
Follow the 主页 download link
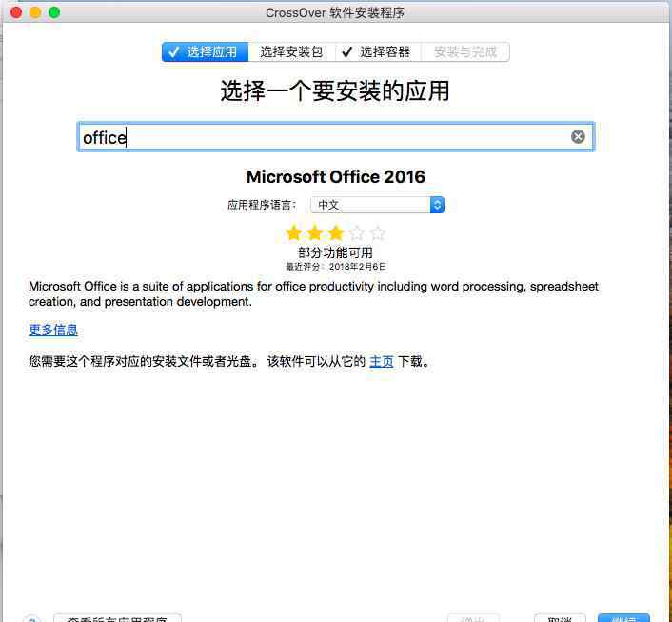click(381, 361)
